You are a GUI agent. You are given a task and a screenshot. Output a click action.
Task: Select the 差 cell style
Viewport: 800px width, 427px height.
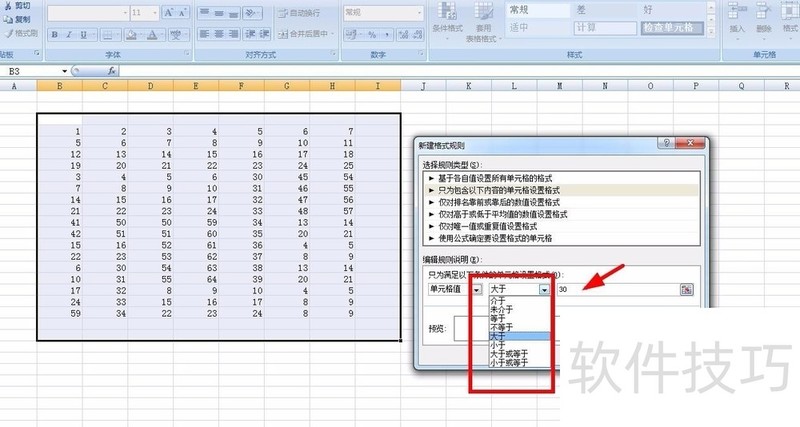tap(605, 10)
